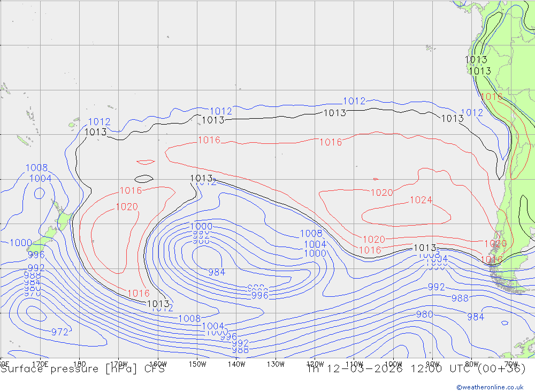Click the 90W longitude axis label
This screenshot has height=392, width=535.
click(x=432, y=364)
